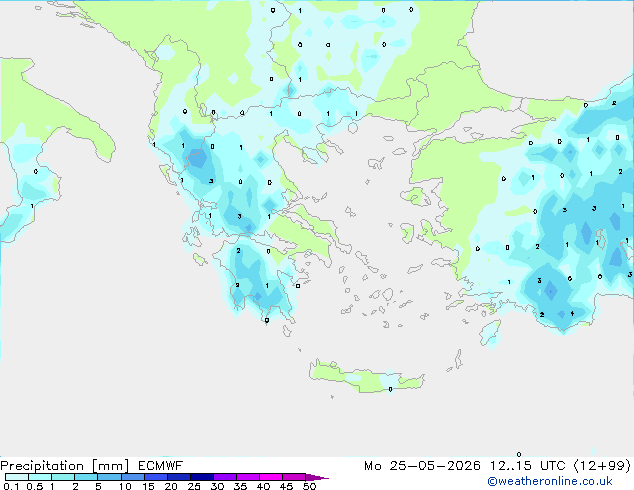Click the '20' label under the color bar
This screenshot has height=490, width=634.
click(x=171, y=486)
